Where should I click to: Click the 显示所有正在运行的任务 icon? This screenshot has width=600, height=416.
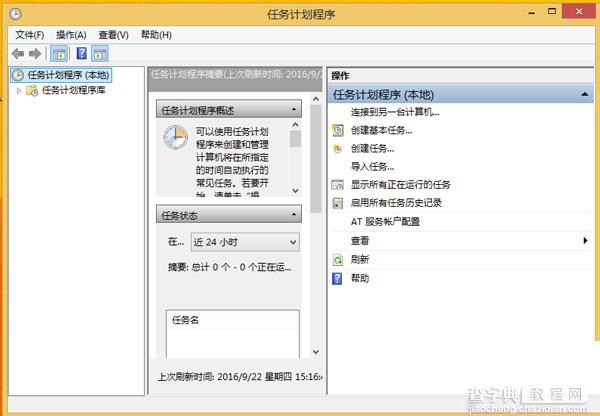coord(338,185)
